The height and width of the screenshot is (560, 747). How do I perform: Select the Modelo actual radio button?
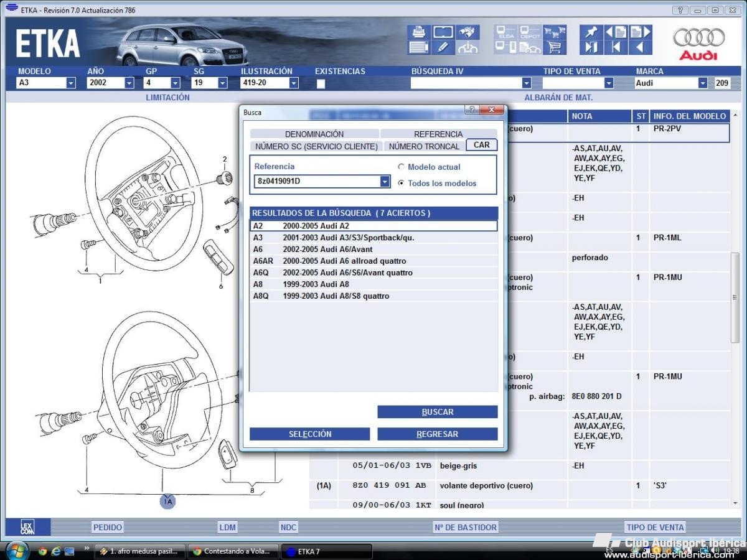point(402,167)
